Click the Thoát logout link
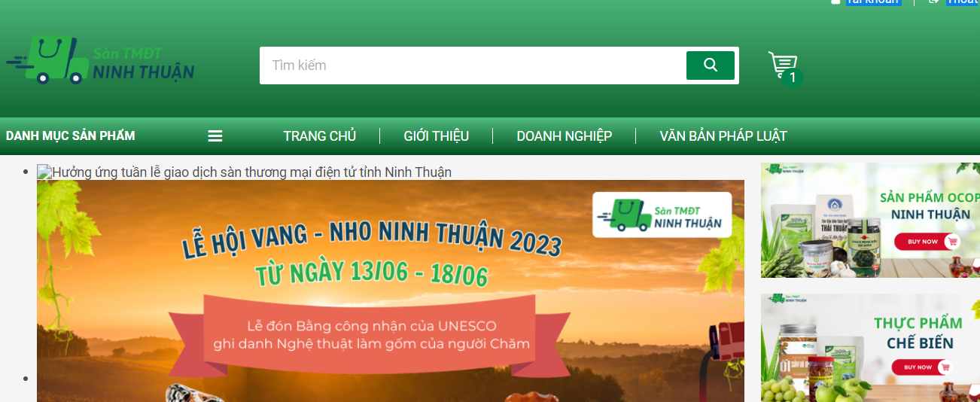 963,2
